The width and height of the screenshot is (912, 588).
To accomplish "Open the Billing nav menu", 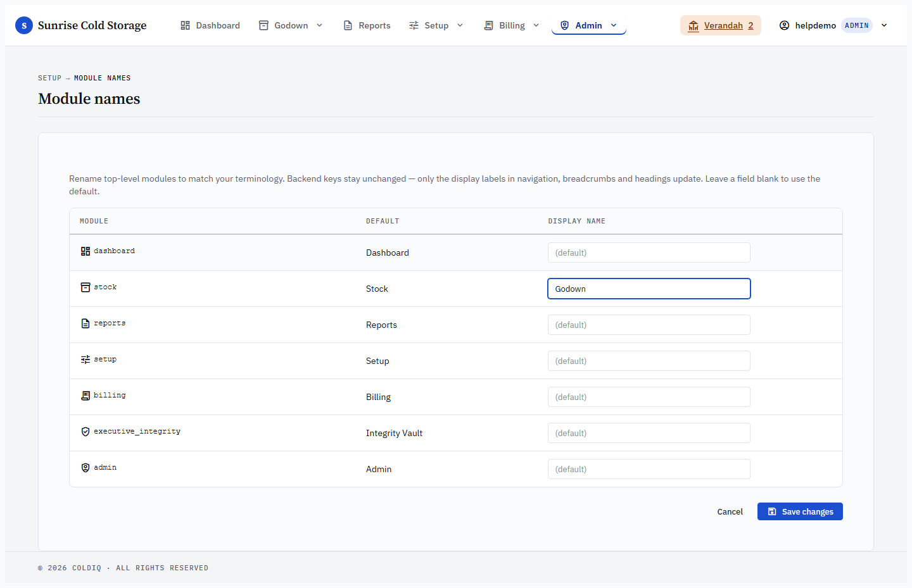I will pos(512,25).
